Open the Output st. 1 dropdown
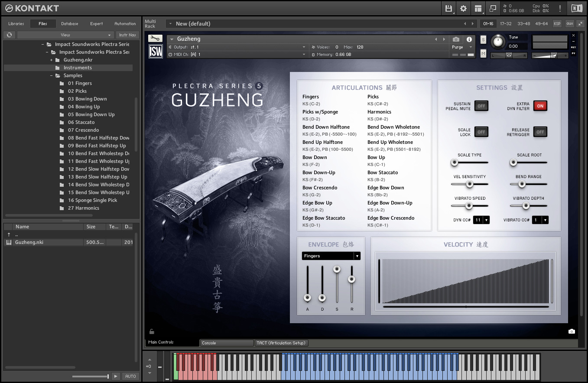The width and height of the screenshot is (588, 383). click(237, 47)
